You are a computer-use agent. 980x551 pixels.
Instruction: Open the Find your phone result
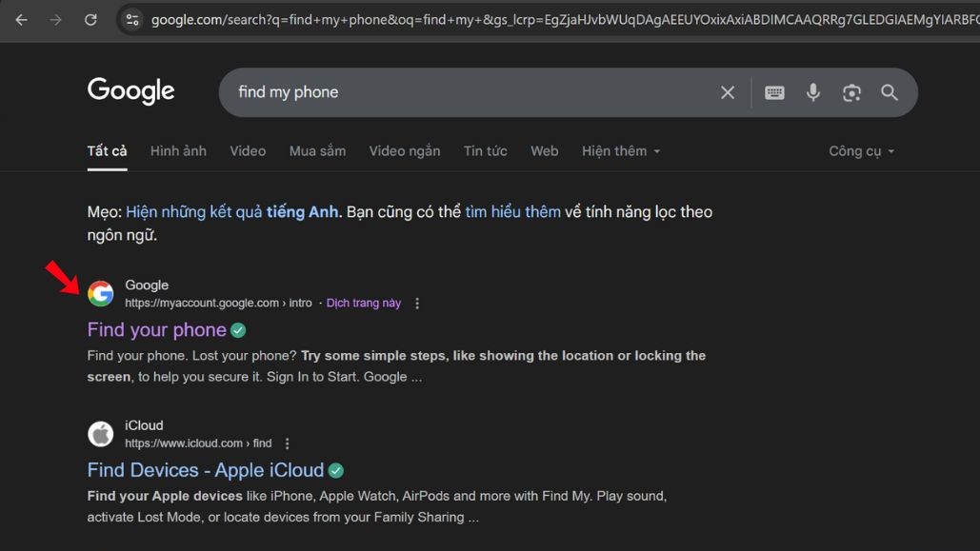pos(157,330)
